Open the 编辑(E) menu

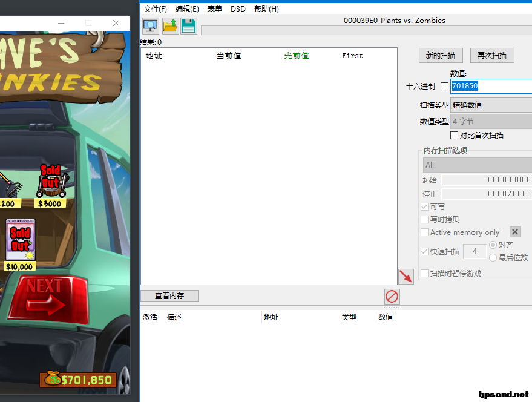(x=187, y=9)
